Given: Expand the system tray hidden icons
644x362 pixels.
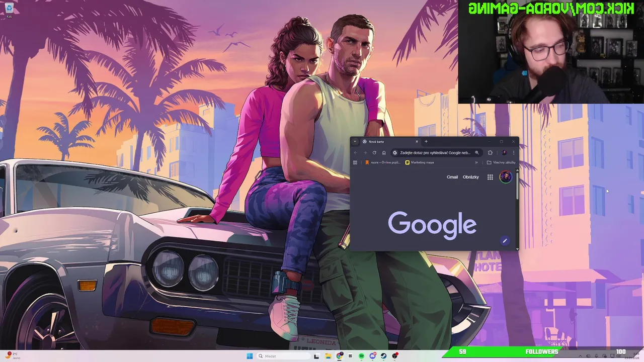Looking at the screenshot, I should click(x=580, y=356).
